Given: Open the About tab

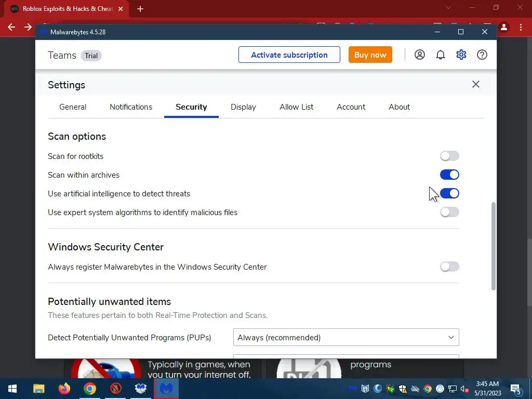Looking at the screenshot, I should pyautogui.click(x=399, y=107).
